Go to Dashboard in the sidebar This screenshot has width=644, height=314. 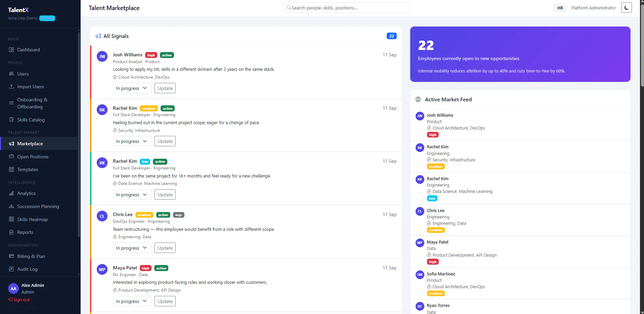pyautogui.click(x=39, y=50)
